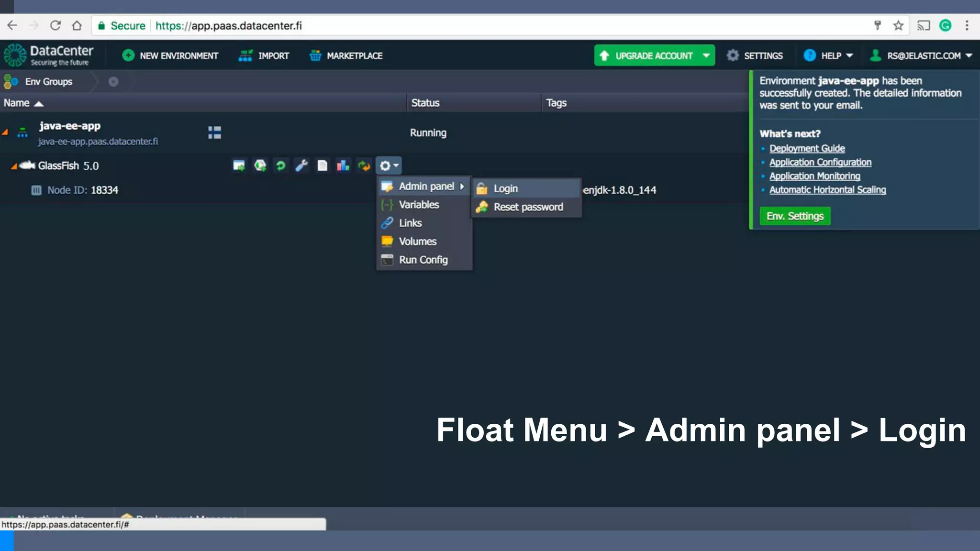This screenshot has height=551, width=980.
Task: Click the Redeploy containers icon
Action: tap(364, 165)
